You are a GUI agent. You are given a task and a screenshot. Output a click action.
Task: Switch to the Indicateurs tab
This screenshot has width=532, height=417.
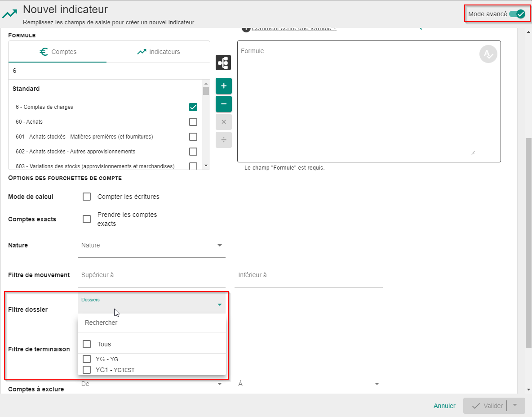coord(158,52)
